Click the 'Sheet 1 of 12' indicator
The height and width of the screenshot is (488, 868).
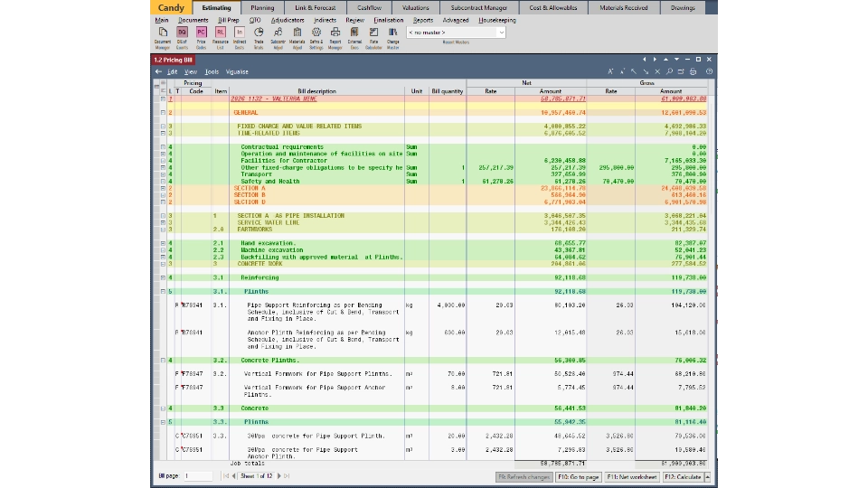(256, 476)
